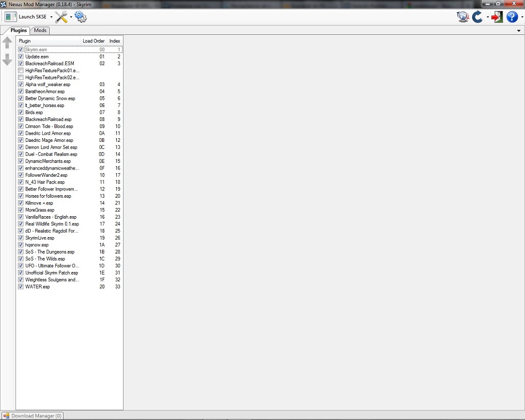Screen dimensions: 525x420
Task: Select Daedric Mage Armor.esp
Action: coord(70,140)
